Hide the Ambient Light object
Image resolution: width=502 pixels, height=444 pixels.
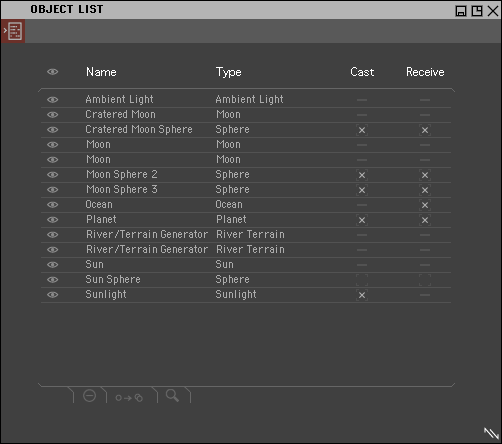tap(53, 99)
